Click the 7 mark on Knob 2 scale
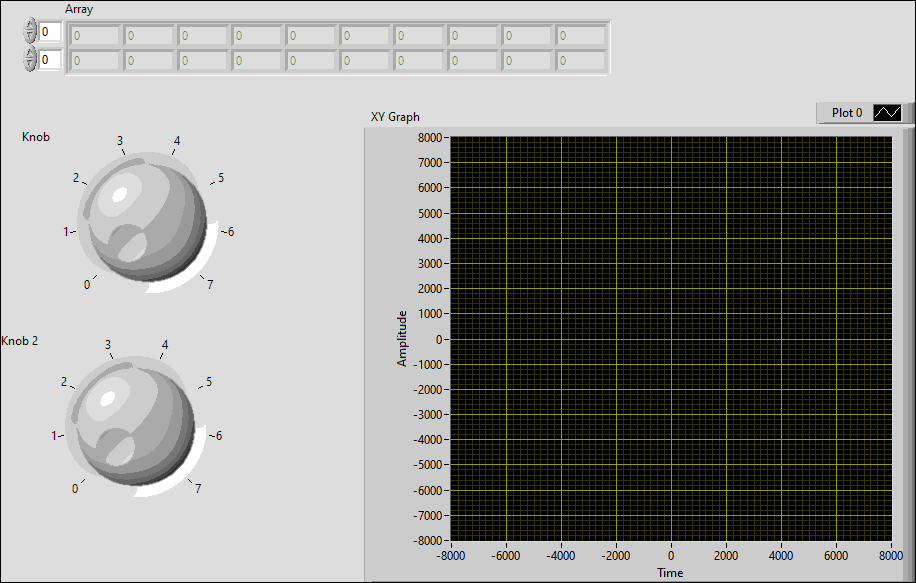Viewport: 916px width, 583px height. (x=198, y=488)
